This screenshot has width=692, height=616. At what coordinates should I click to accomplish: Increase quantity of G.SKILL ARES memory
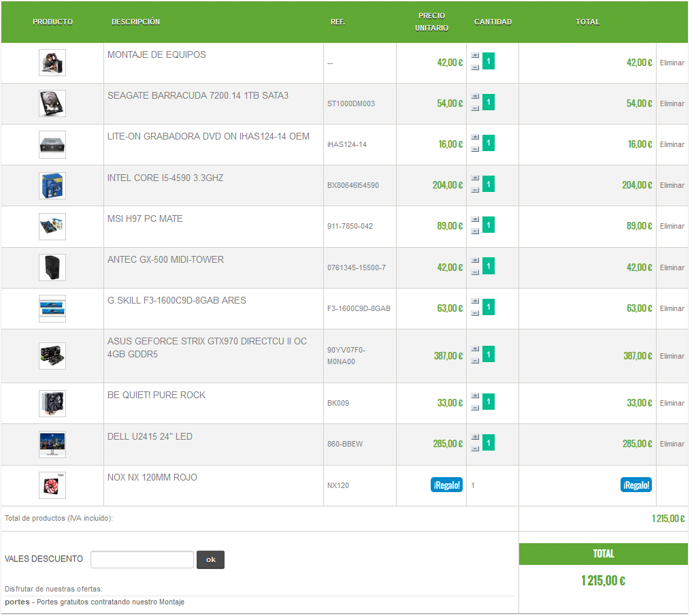pos(476,302)
